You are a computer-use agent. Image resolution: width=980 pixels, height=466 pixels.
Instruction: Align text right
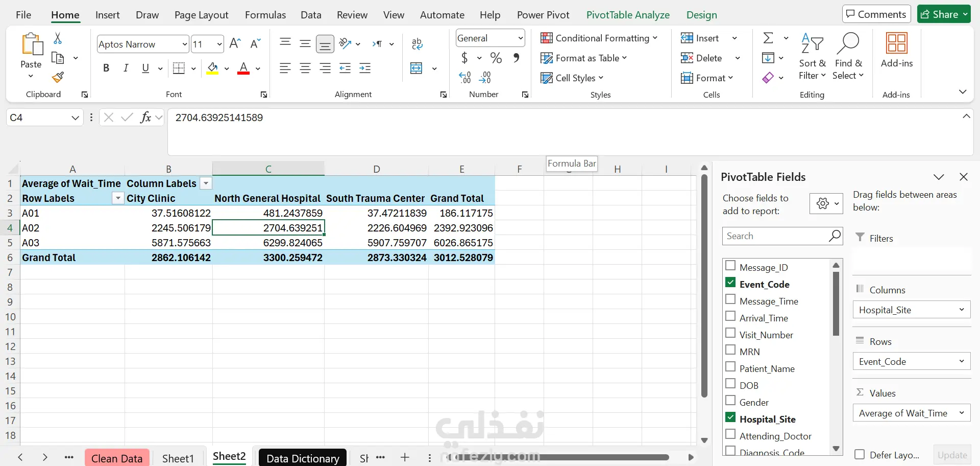[325, 68]
